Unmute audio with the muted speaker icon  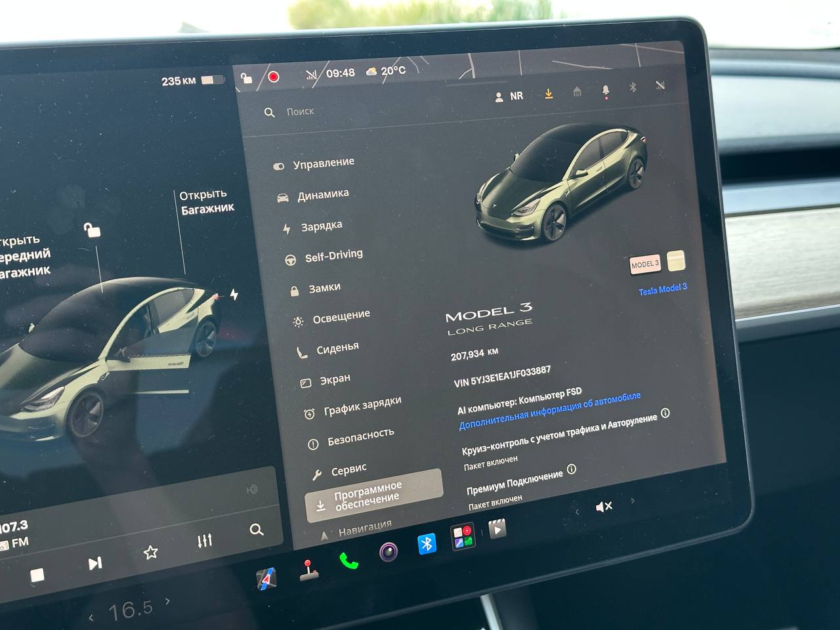click(x=603, y=507)
